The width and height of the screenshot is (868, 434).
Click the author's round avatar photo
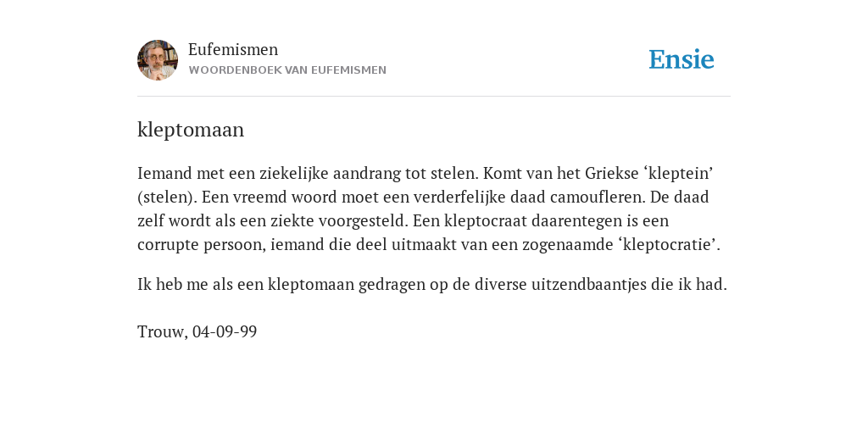tap(158, 60)
